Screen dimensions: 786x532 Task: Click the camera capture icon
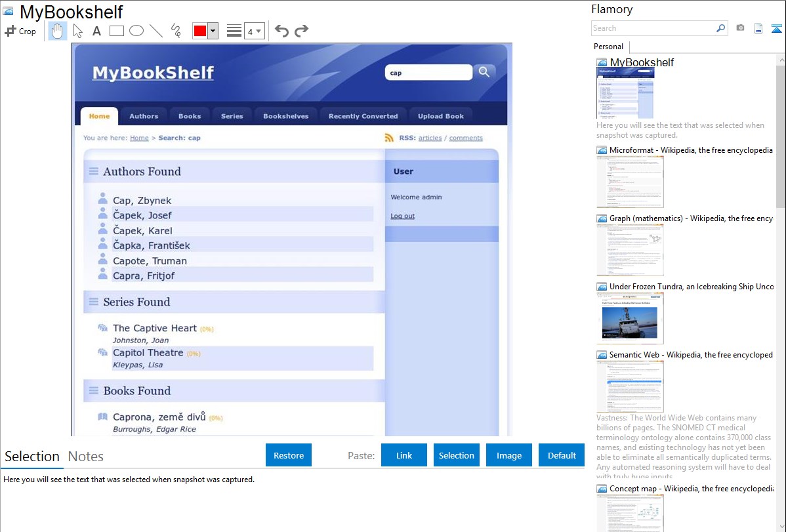[x=740, y=28]
